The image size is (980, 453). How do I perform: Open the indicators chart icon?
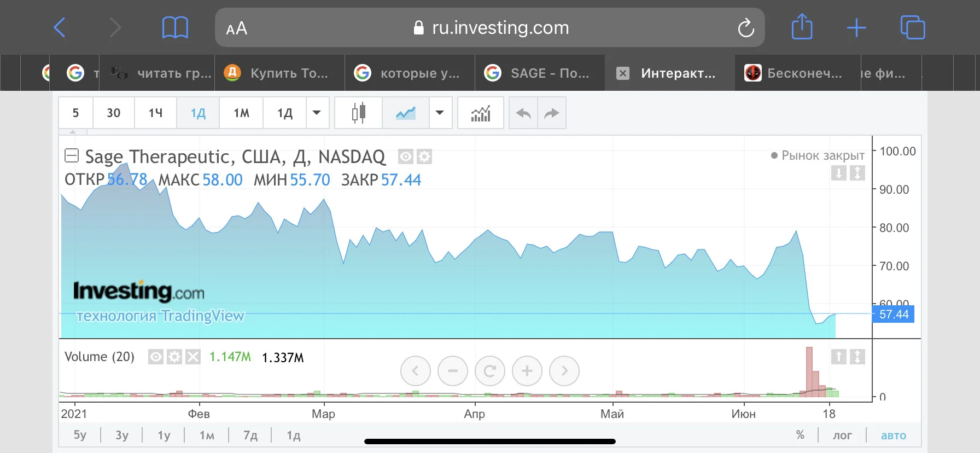pyautogui.click(x=481, y=113)
